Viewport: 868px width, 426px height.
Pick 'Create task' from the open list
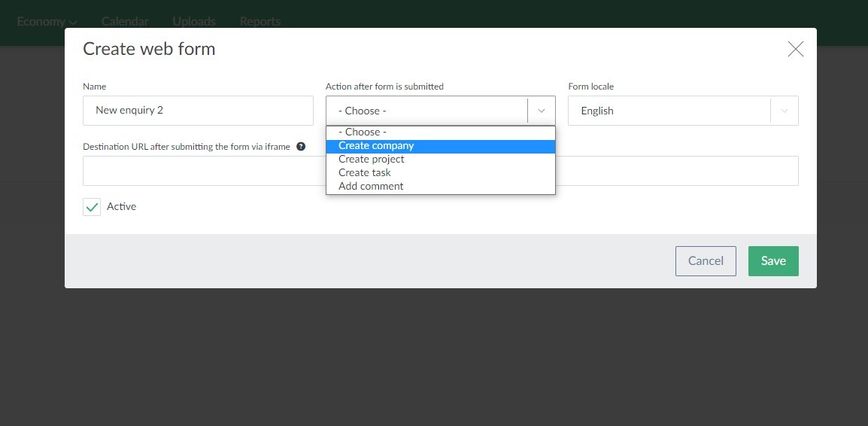click(x=365, y=173)
